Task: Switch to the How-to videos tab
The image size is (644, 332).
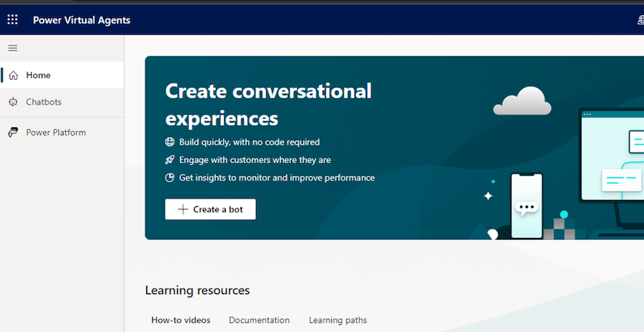Action: [x=180, y=320]
